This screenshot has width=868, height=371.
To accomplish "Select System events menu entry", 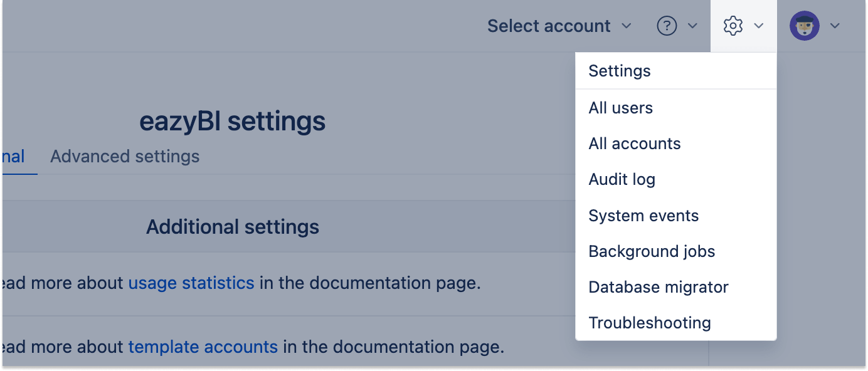I will (x=643, y=216).
